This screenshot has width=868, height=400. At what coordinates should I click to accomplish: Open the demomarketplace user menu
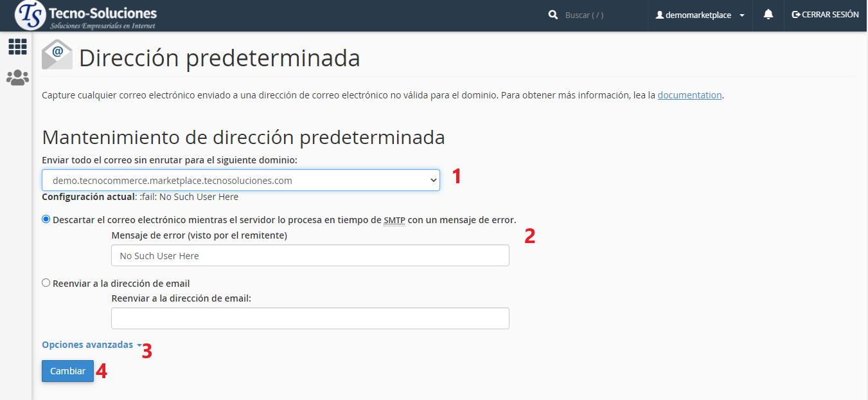[699, 15]
